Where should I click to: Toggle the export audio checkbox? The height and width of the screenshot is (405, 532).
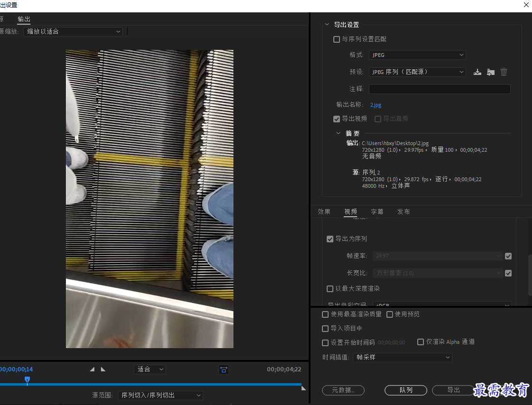pyautogui.click(x=377, y=119)
